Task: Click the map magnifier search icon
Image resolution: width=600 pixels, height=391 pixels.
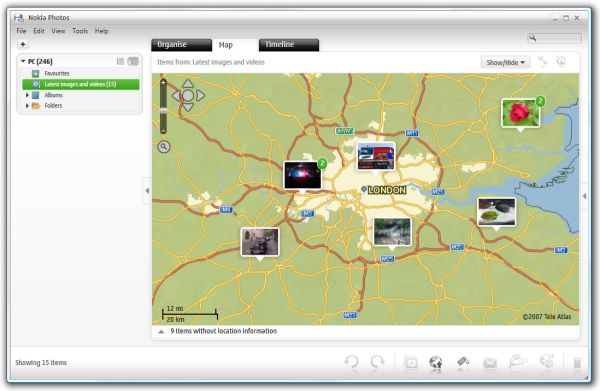Action: click(x=164, y=147)
